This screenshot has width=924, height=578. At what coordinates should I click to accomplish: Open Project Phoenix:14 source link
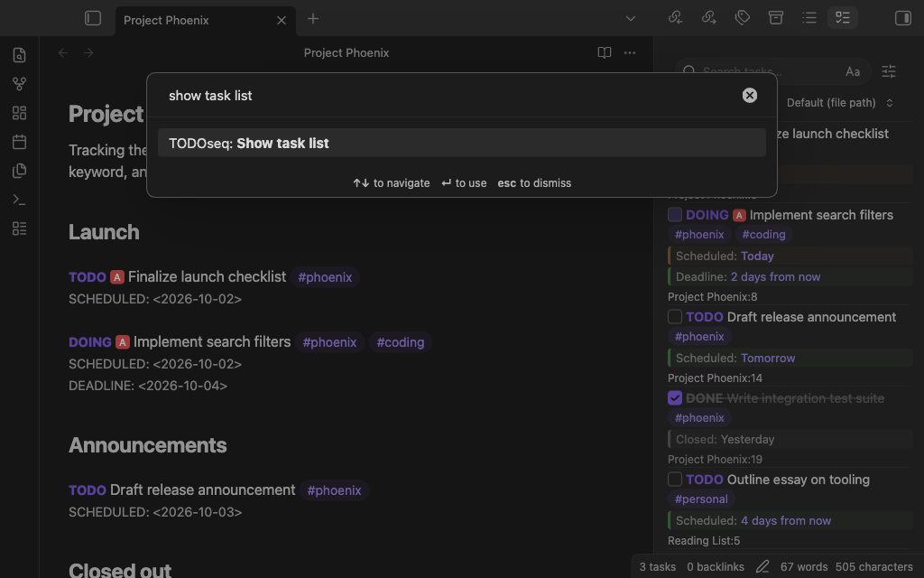pyautogui.click(x=715, y=378)
